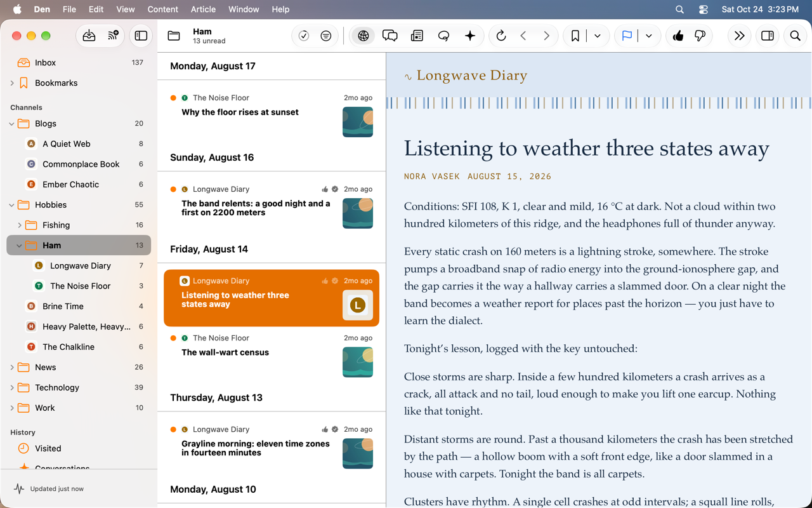Open thumbnail for Why the floor rises at sunset

(x=358, y=122)
